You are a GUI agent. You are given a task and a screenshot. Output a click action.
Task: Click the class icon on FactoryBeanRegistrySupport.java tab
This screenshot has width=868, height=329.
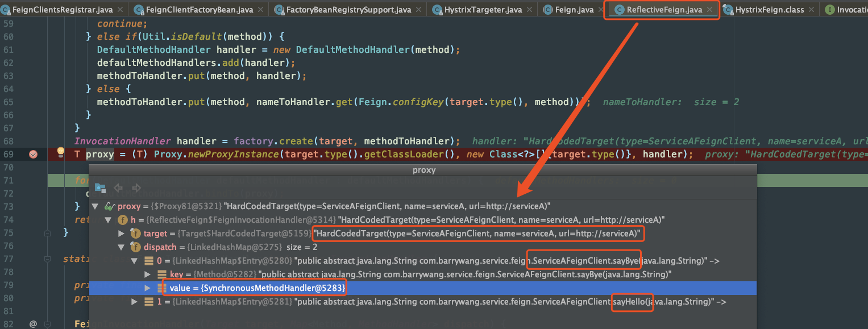click(x=279, y=10)
